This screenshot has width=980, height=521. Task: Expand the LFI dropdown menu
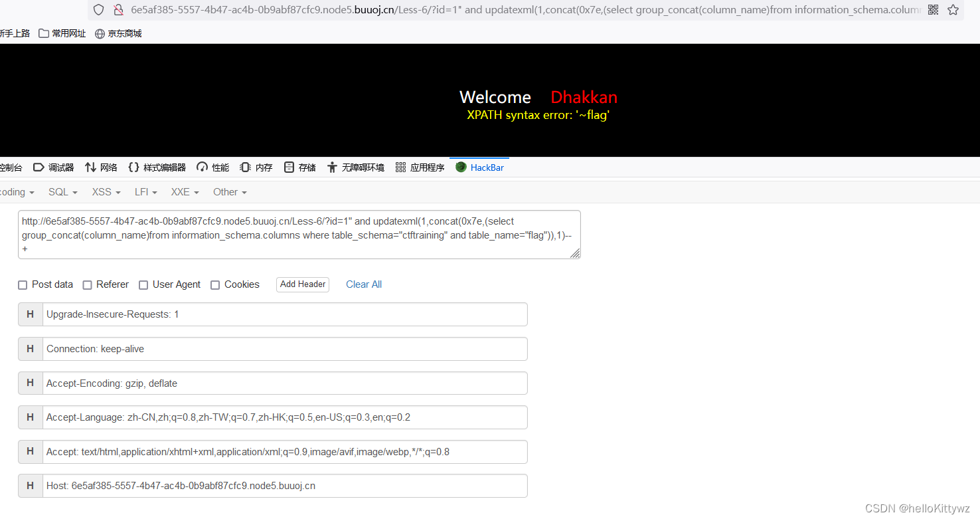(x=146, y=192)
